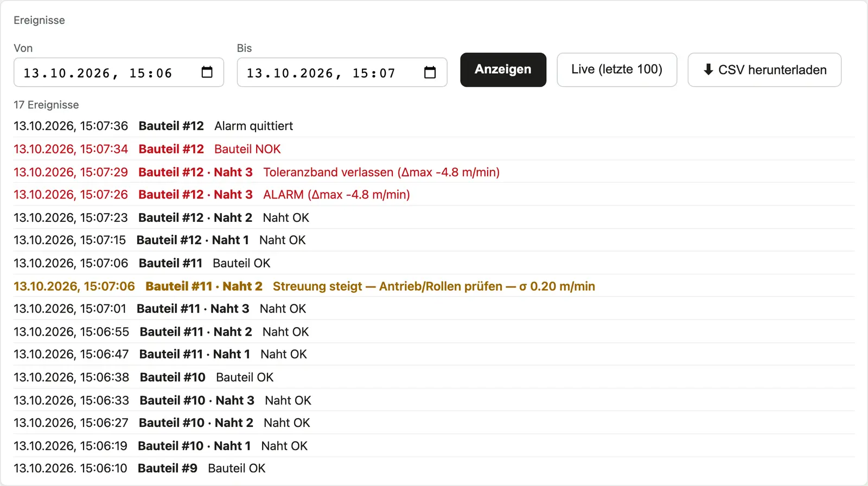Open the calendar picker in Von field
This screenshot has height=486, width=868.
pyautogui.click(x=207, y=72)
